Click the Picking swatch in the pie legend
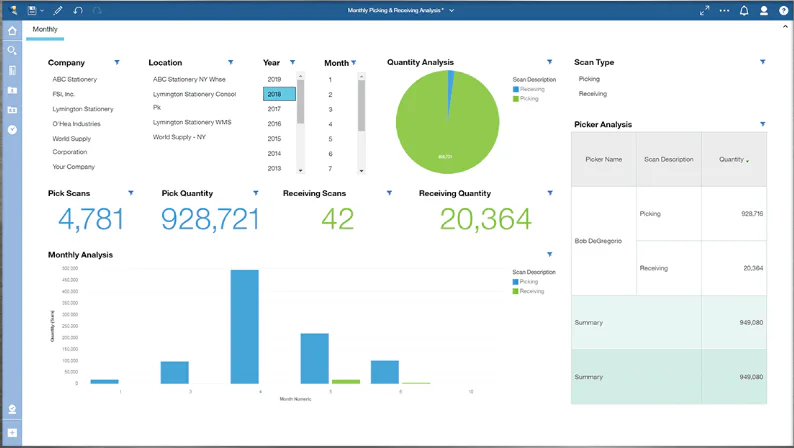 515,99
